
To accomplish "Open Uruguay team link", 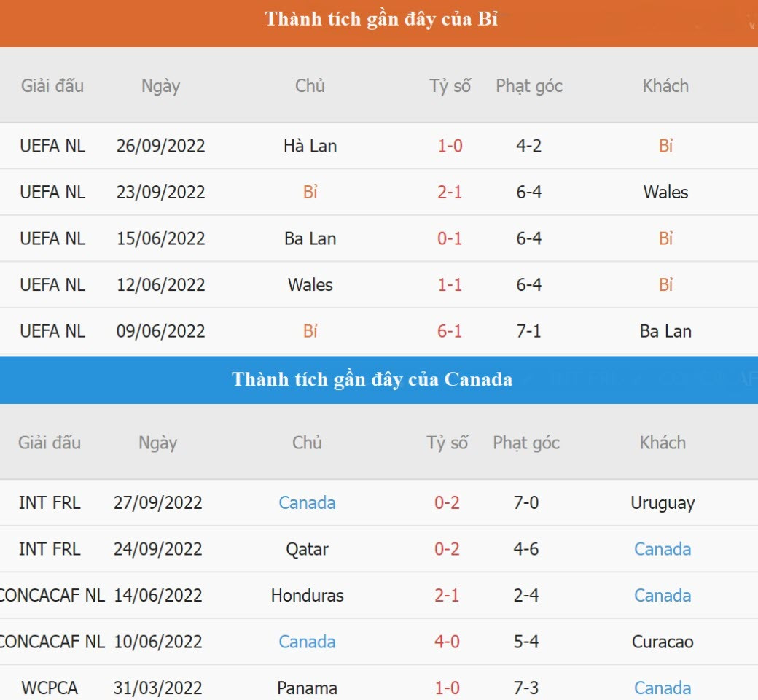I will click(663, 503).
